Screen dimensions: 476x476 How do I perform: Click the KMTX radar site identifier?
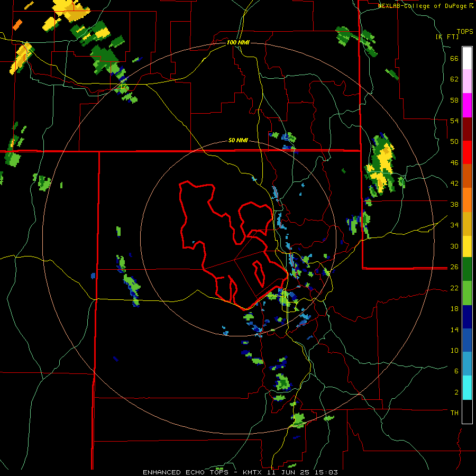[253, 472]
